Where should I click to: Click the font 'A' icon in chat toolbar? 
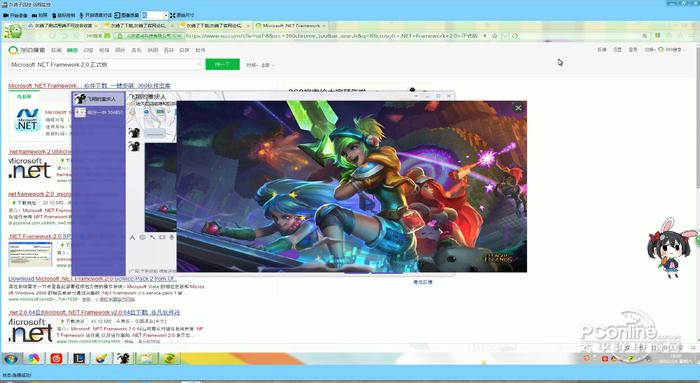coord(132,237)
